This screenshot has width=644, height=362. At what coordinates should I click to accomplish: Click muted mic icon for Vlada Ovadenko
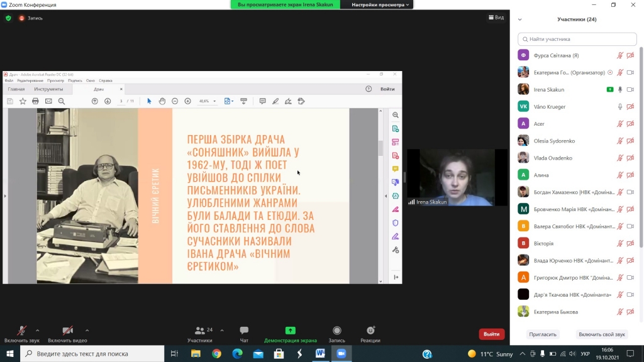click(620, 158)
